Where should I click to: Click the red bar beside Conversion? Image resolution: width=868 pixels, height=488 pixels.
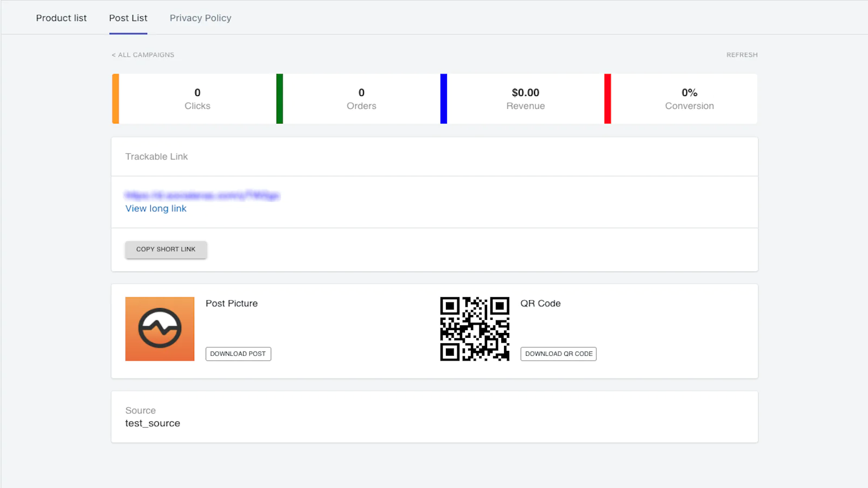pos(608,99)
